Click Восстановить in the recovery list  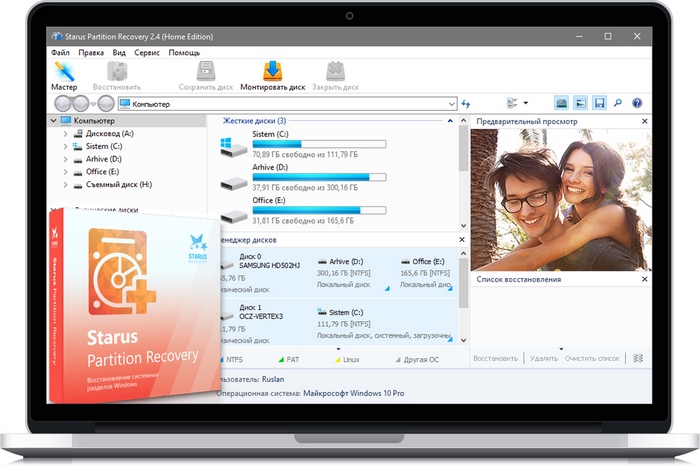pyautogui.click(x=496, y=358)
